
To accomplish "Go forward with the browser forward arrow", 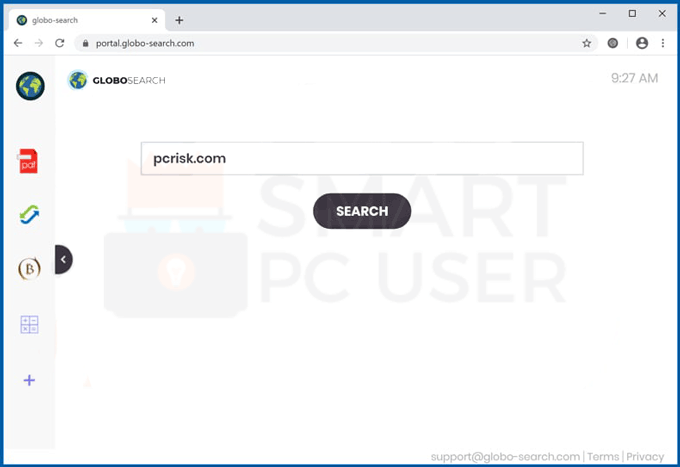I will tap(39, 43).
